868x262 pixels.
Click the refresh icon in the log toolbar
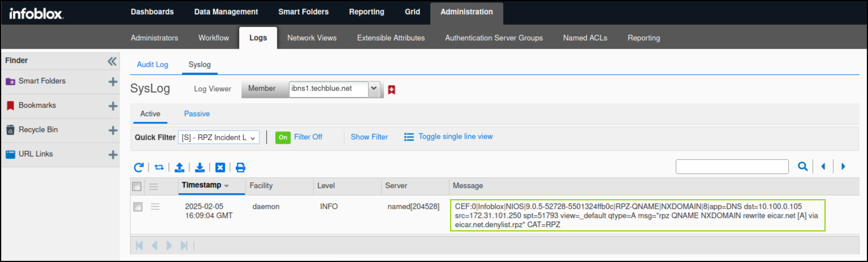click(139, 167)
